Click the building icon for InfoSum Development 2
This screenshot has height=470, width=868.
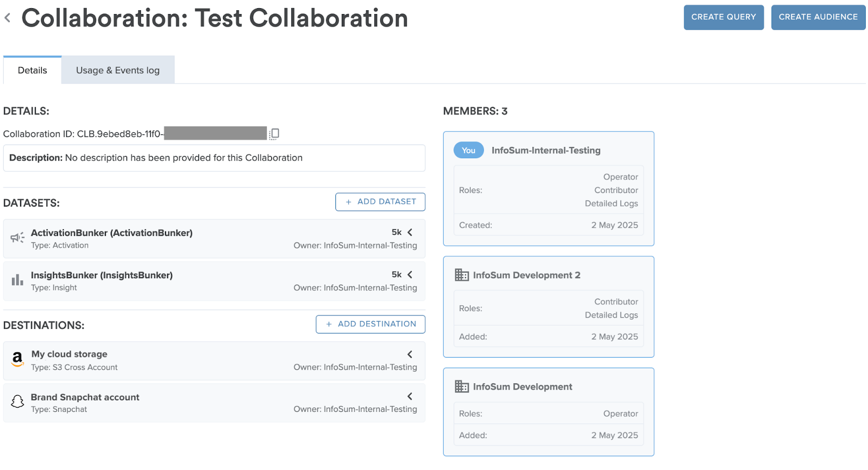pos(462,275)
